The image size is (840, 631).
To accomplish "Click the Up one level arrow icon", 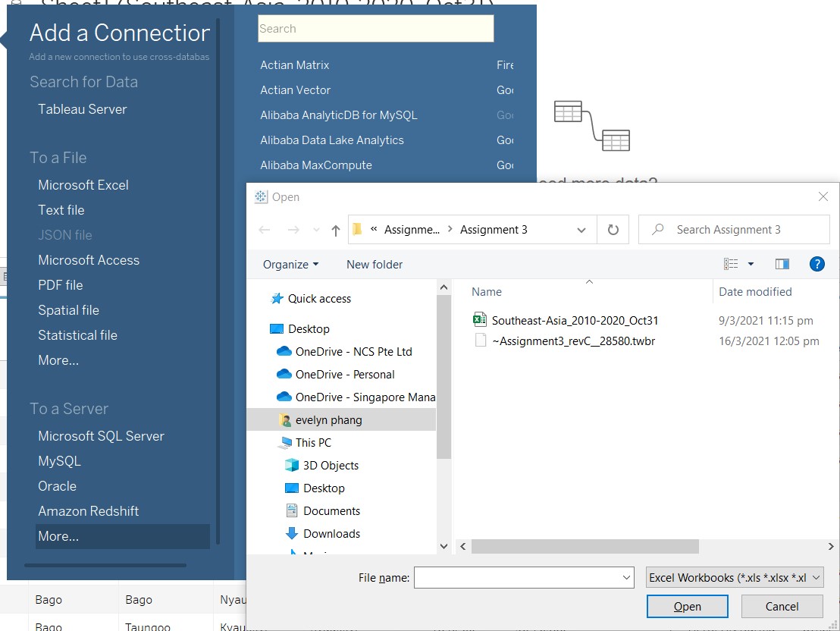I will 336,231.
